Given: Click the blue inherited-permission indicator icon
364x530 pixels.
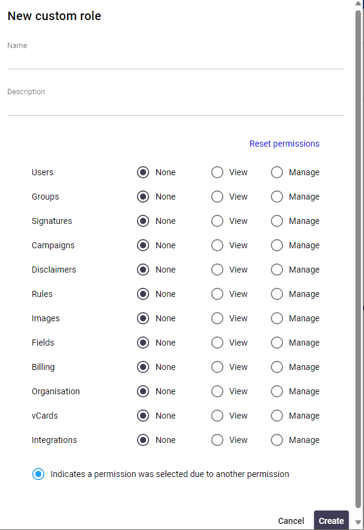Looking at the screenshot, I should [x=38, y=474].
